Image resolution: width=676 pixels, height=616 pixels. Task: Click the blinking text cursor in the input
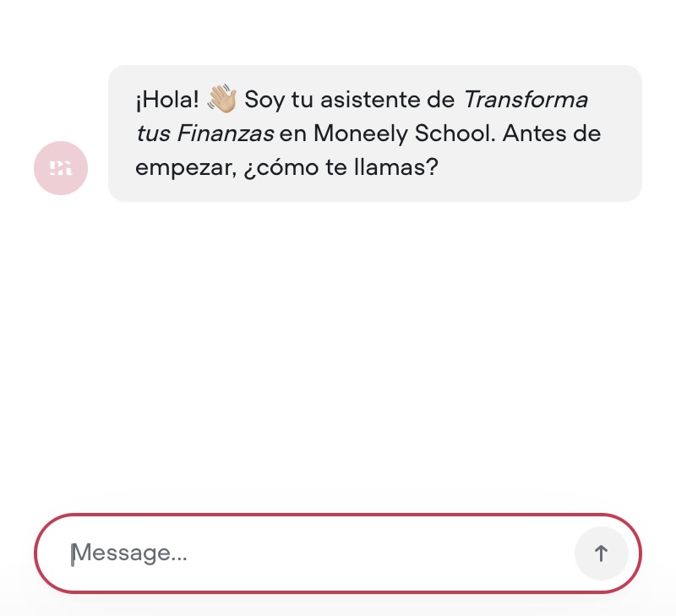point(73,553)
